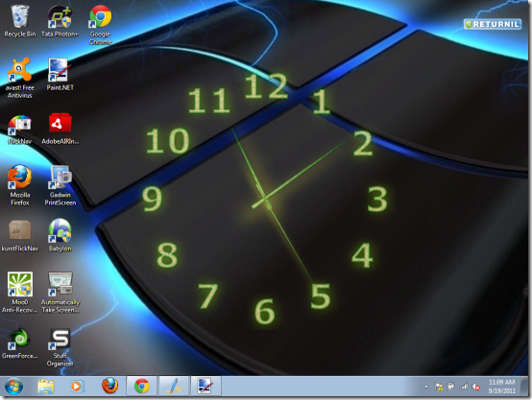Image resolution: width=532 pixels, height=400 pixels.
Task: Open the network signal tray icon
Action: [x=464, y=387]
